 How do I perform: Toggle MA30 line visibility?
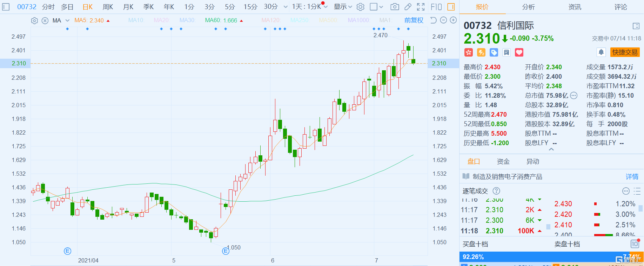click(187, 20)
